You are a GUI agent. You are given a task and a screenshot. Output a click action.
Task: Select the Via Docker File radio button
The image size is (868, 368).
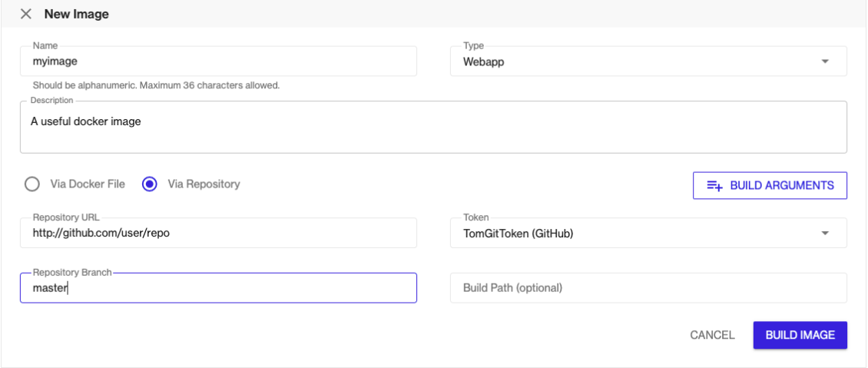[x=32, y=184]
